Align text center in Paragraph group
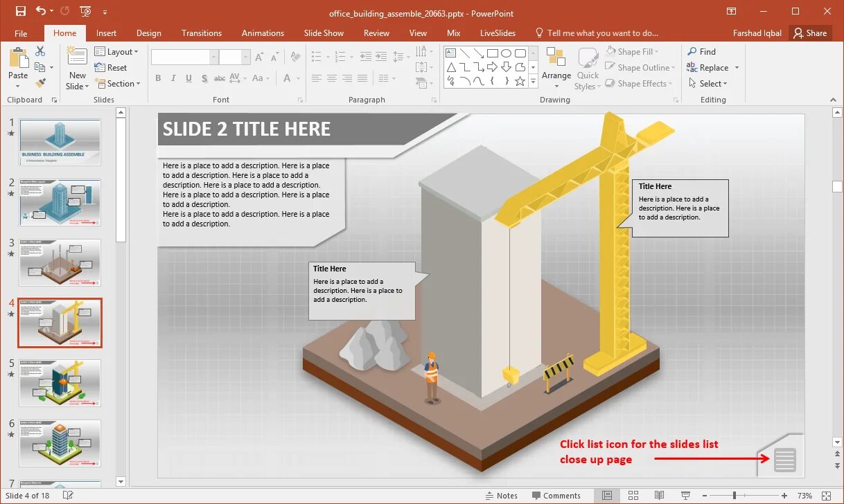Image resolution: width=844 pixels, height=504 pixels. click(331, 78)
